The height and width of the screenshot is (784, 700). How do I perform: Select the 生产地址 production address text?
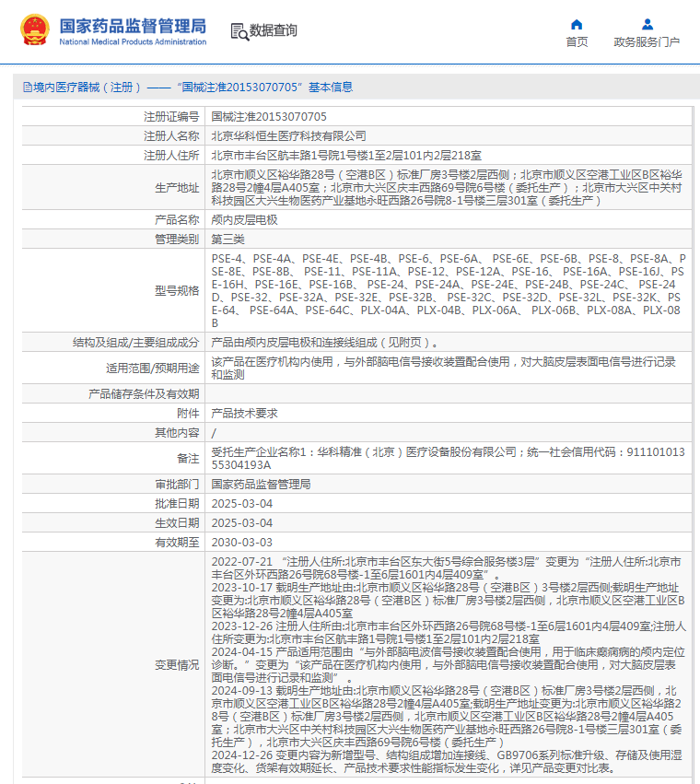click(447, 188)
